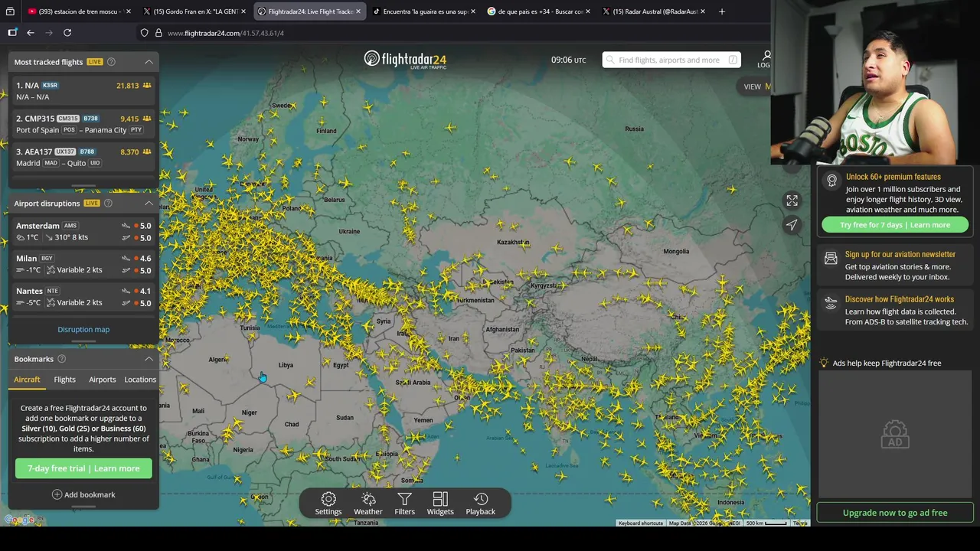Click premium features lightbulb icon
980x551 pixels.
831,181
